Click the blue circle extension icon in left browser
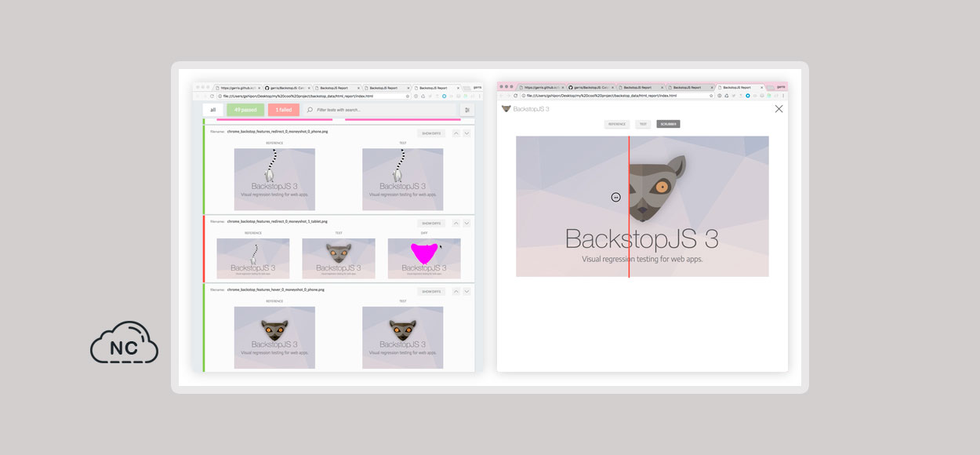Image resolution: width=980 pixels, height=455 pixels. [x=444, y=96]
